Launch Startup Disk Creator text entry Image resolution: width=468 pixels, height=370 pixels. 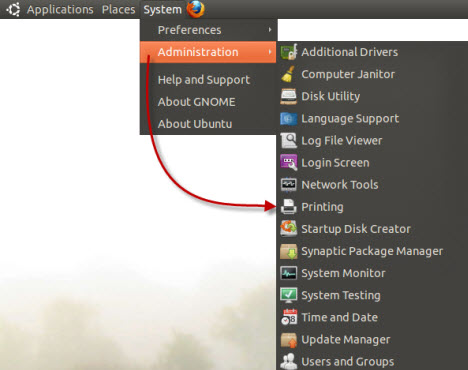pyautogui.click(x=356, y=229)
